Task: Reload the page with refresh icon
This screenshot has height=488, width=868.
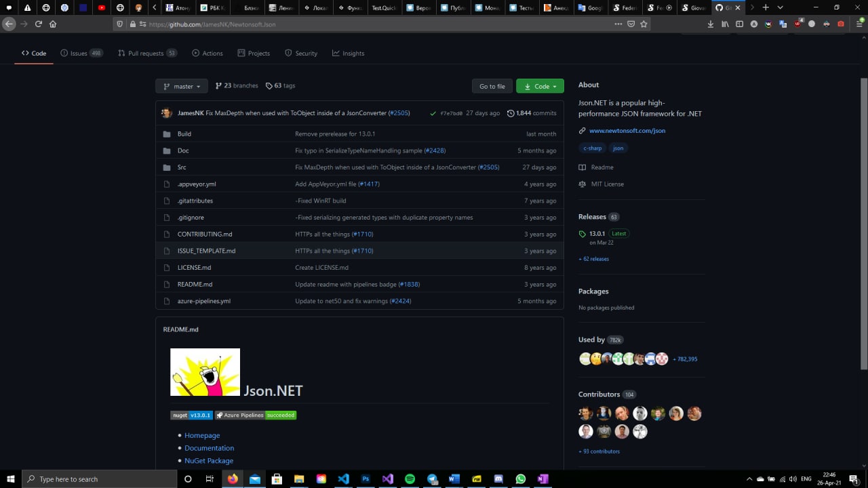Action: click(x=38, y=24)
